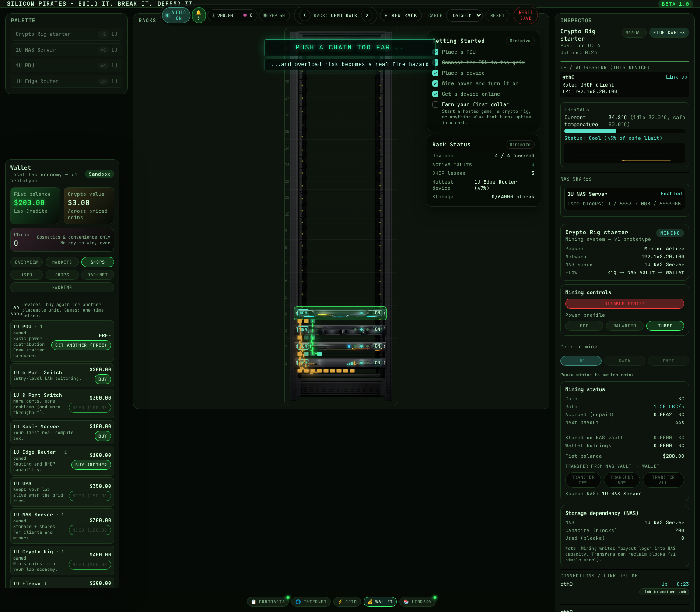Open the Contracts panel from the bottom bar
Image resolution: width=700 pixels, height=612 pixels.
coord(268,602)
